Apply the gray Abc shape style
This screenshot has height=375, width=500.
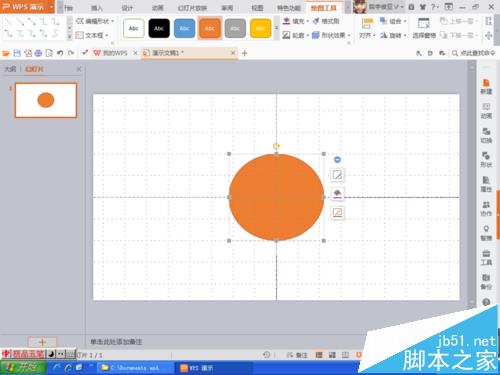click(x=235, y=28)
